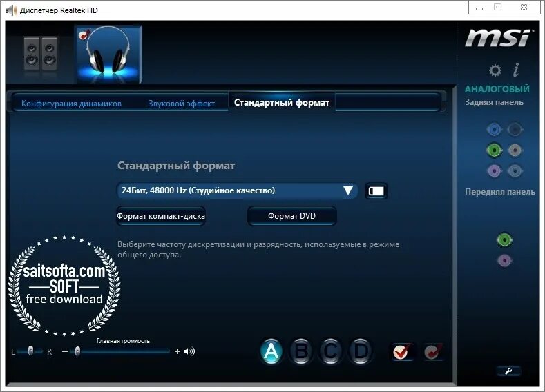545x392 pixels.
Task: Click the plus volume increase icon
Action: [x=178, y=351]
